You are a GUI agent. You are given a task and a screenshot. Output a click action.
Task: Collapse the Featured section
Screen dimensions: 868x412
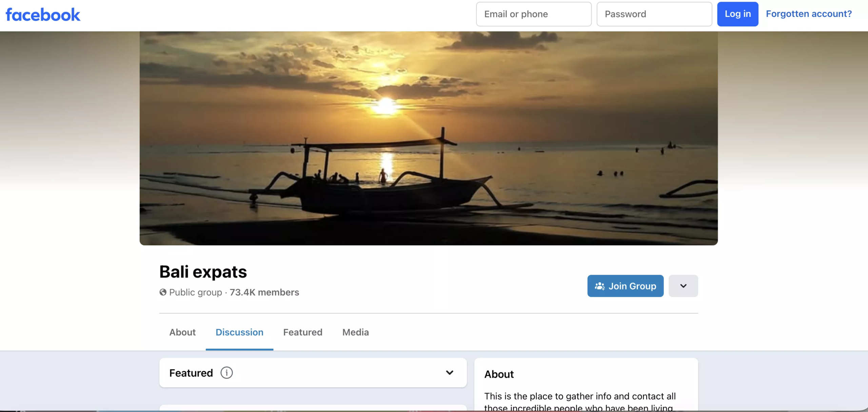pyautogui.click(x=450, y=372)
